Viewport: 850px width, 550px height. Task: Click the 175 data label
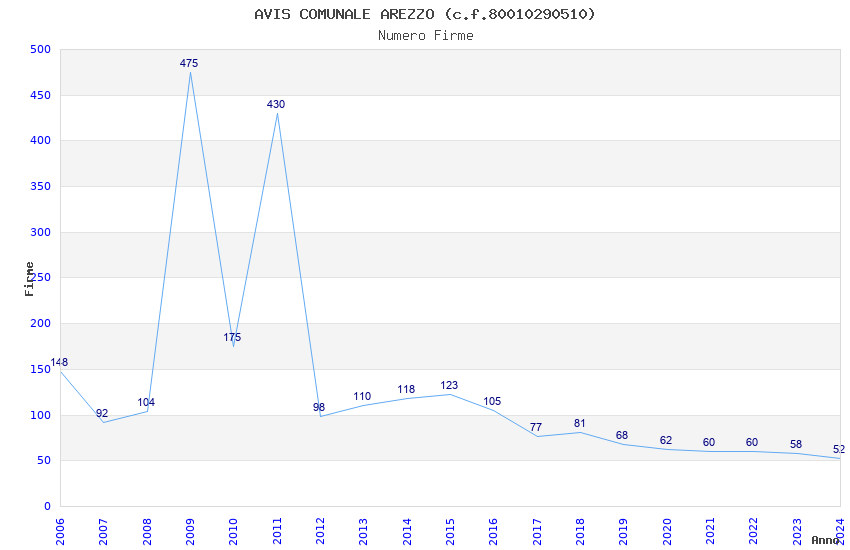point(232,337)
